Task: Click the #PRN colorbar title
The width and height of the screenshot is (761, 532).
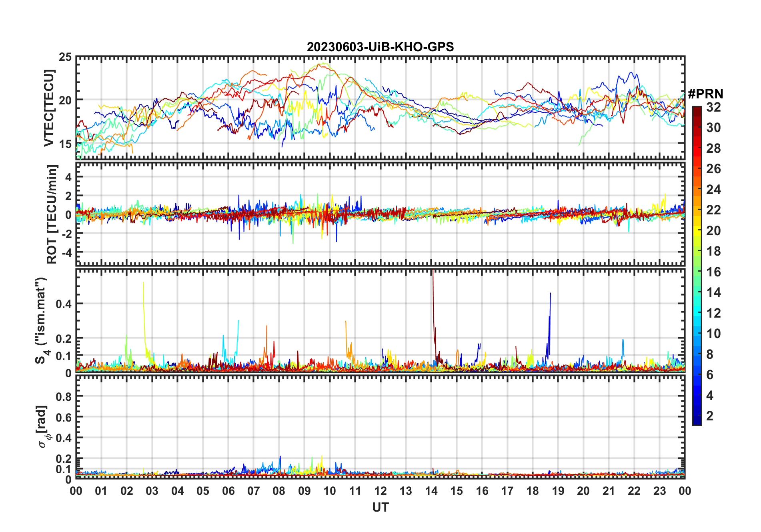Action: 705,94
